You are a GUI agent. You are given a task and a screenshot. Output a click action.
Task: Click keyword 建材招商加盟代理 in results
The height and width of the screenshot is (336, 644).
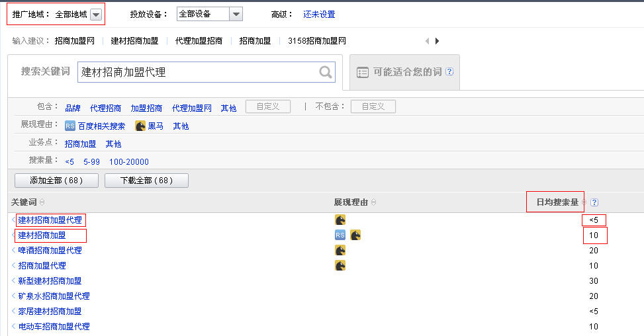[50, 220]
